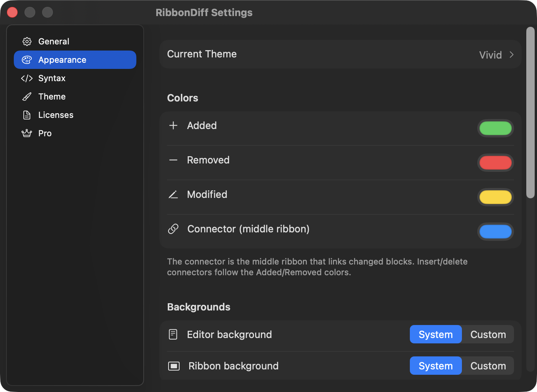Click the Current Theme row label
The height and width of the screenshot is (392, 537).
click(x=202, y=54)
